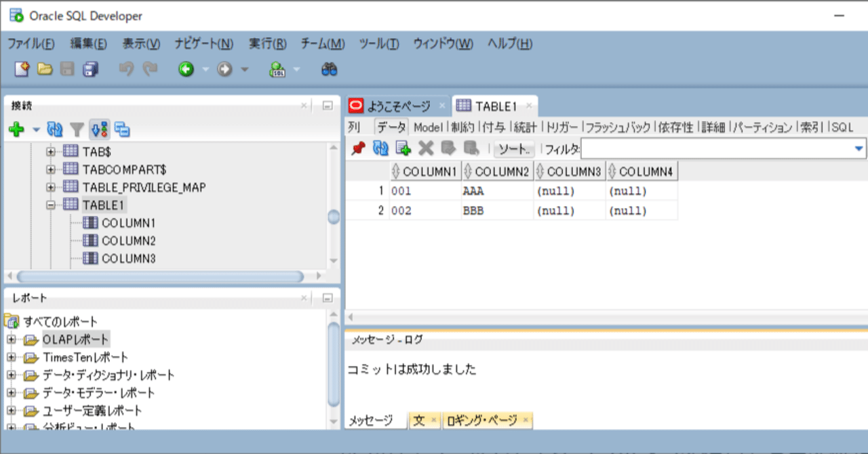Create a new database connection
868x454 pixels.
pyautogui.click(x=16, y=129)
